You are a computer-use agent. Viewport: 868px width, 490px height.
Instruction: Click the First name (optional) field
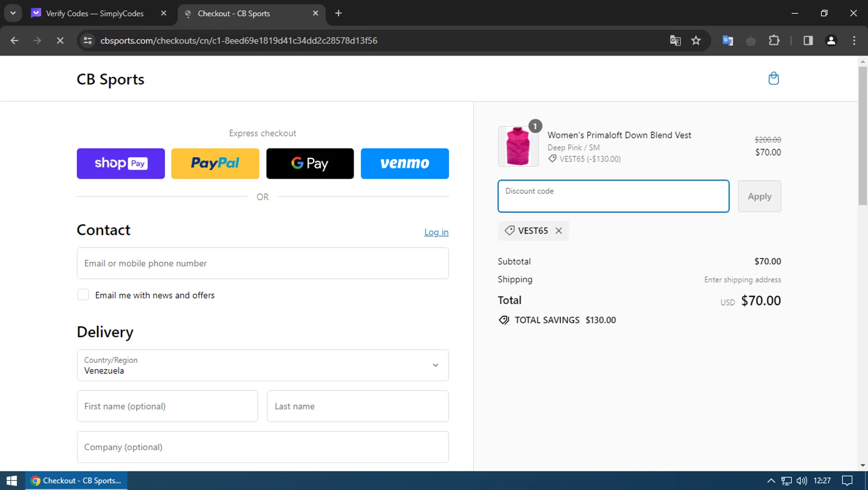point(167,406)
